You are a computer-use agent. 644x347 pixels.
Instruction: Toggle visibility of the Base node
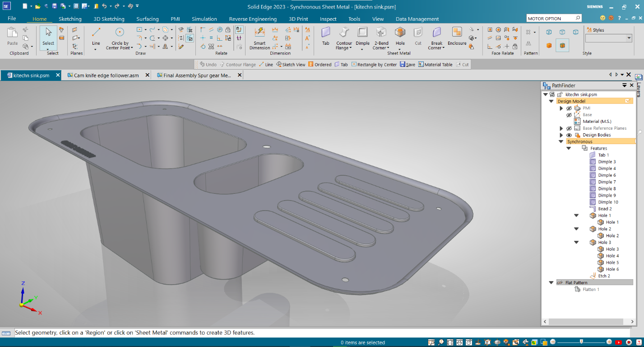(569, 115)
